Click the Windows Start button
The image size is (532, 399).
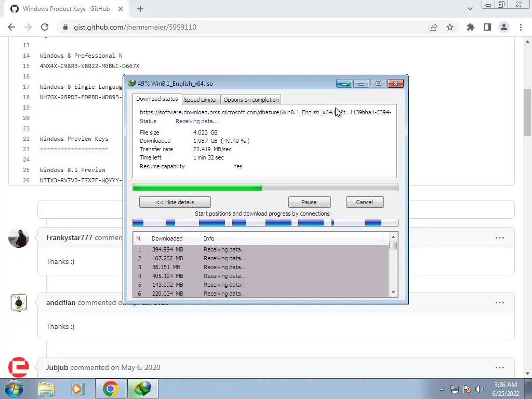click(x=14, y=389)
